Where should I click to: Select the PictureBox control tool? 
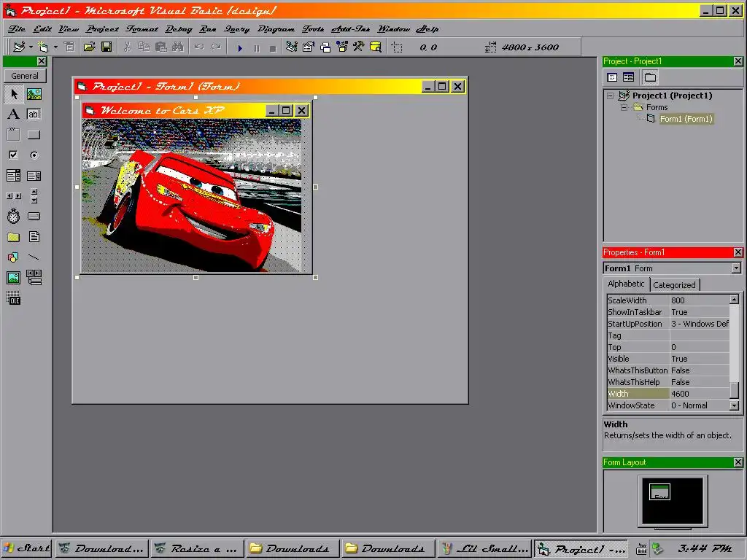[x=34, y=94]
